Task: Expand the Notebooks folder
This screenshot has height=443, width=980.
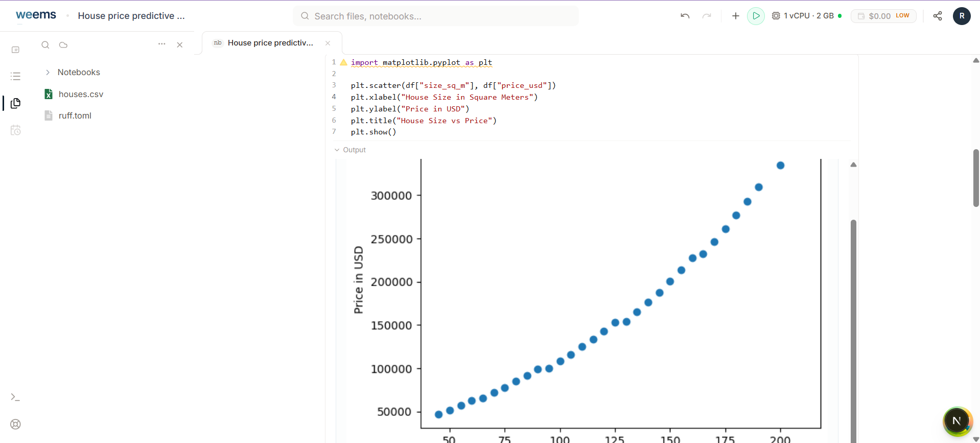Action: point(48,72)
